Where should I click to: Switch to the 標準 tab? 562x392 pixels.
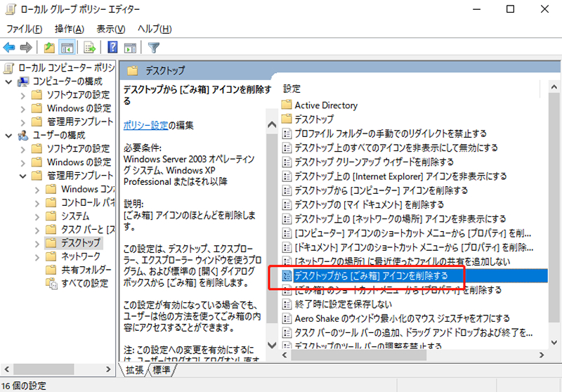(162, 370)
